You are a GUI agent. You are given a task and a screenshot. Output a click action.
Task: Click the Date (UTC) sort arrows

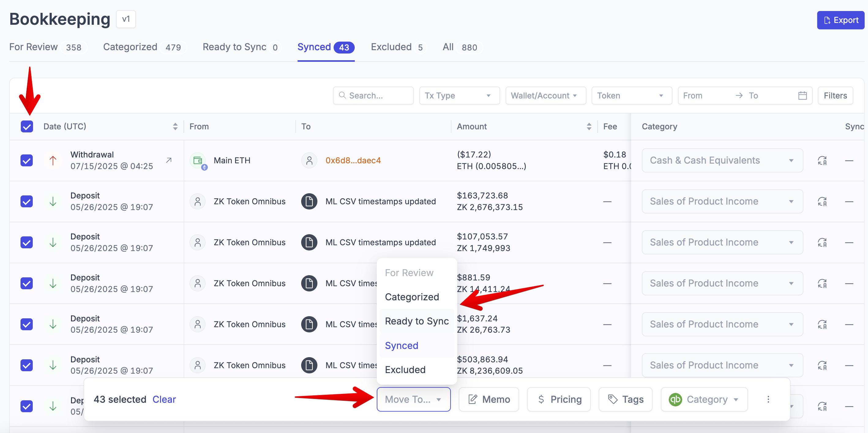click(x=175, y=127)
